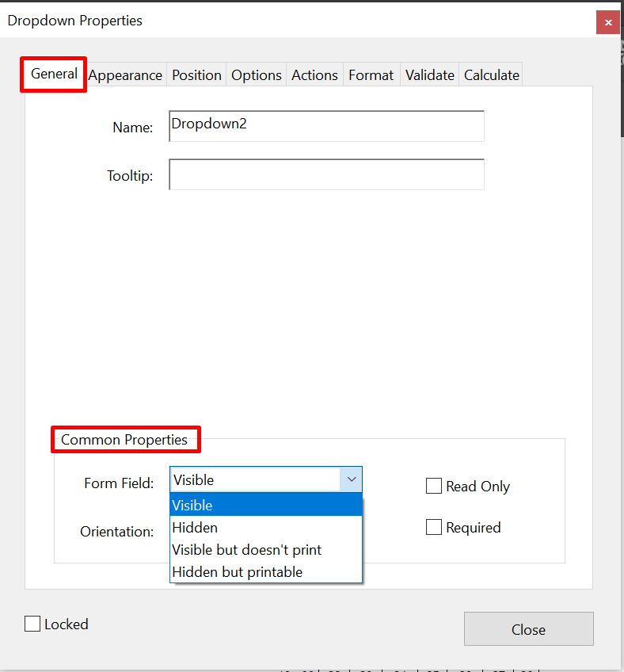Close the Dropdown Properties dialog with the X
Viewport: 624px width, 672px height.
coord(608,22)
